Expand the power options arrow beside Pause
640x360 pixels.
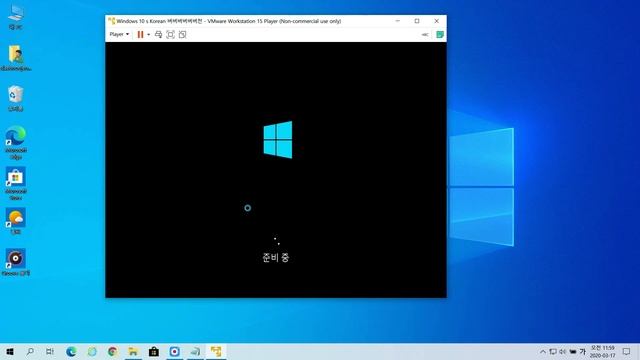149,35
